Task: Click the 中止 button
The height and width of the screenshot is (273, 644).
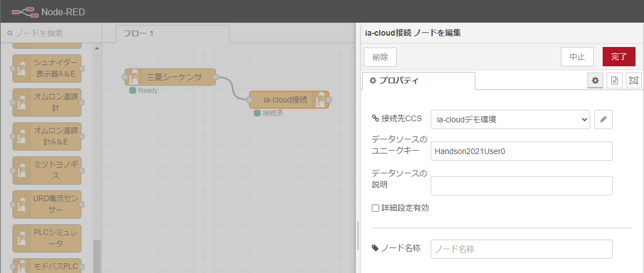Action: coord(577,57)
